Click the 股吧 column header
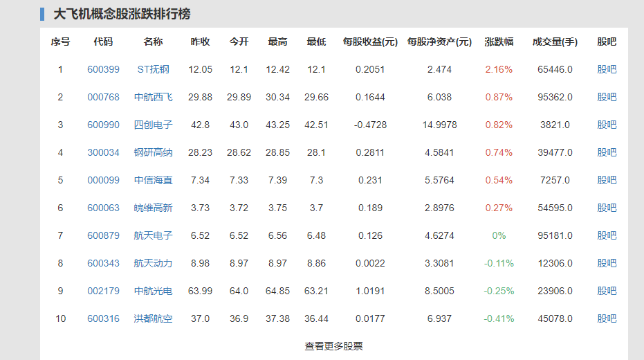 tap(607, 42)
